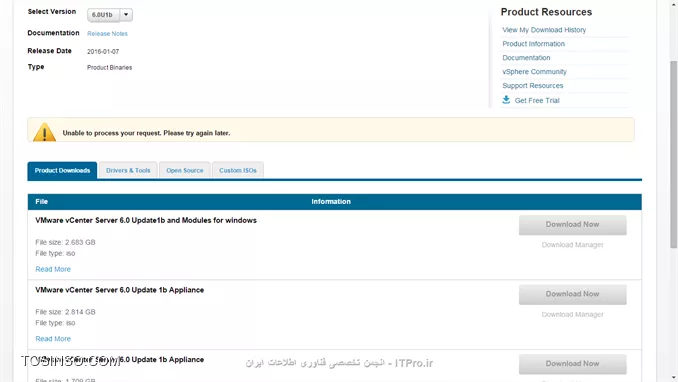Screen dimensions: 678x382
Task: Open the Documentation resource link
Action: coord(526,58)
